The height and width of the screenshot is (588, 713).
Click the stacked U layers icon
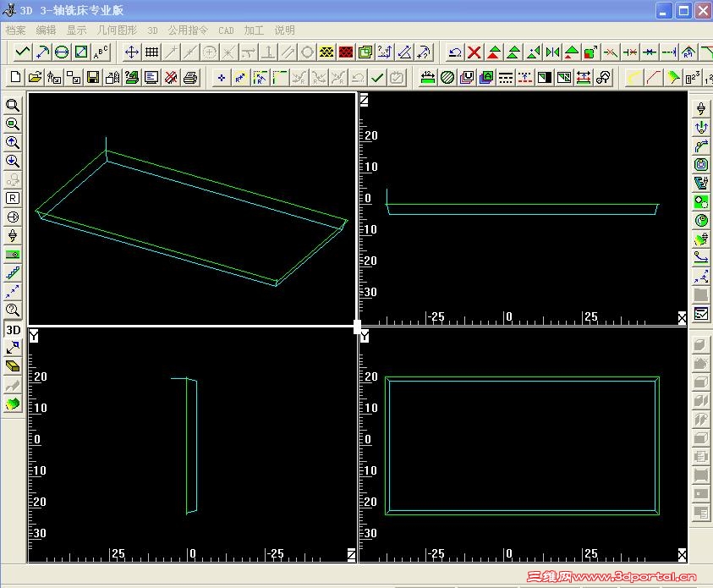point(467,77)
